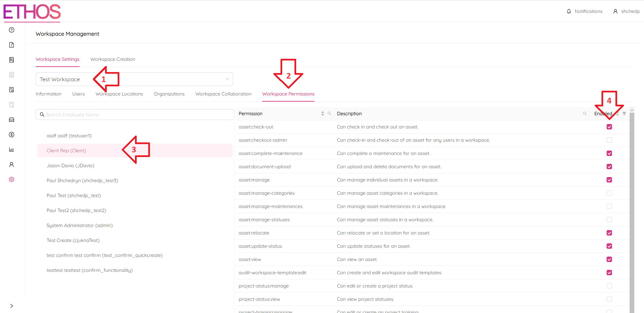
Task: Click the shchedp account in the top bar
Action: click(630, 11)
